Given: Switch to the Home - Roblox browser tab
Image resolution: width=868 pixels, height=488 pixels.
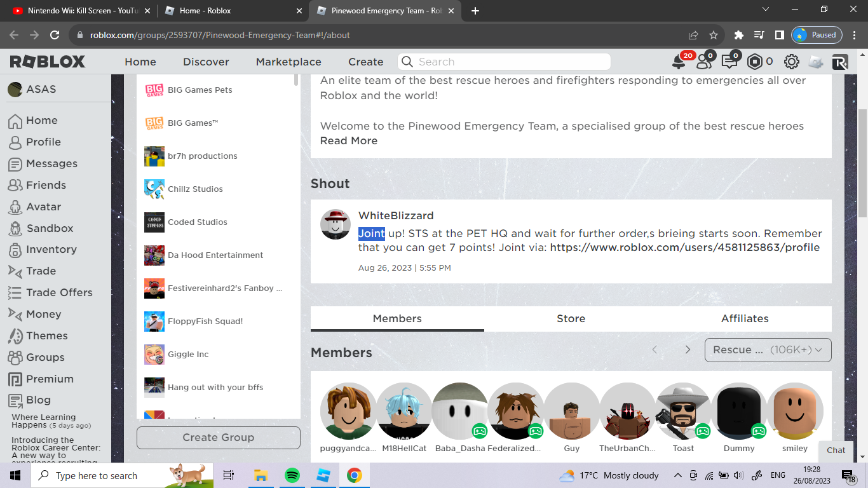Looking at the screenshot, I should (233, 11).
